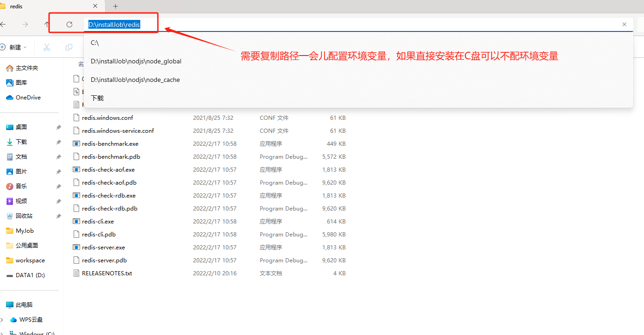
Task: Click the copy icon in toolbar
Action: (69, 47)
